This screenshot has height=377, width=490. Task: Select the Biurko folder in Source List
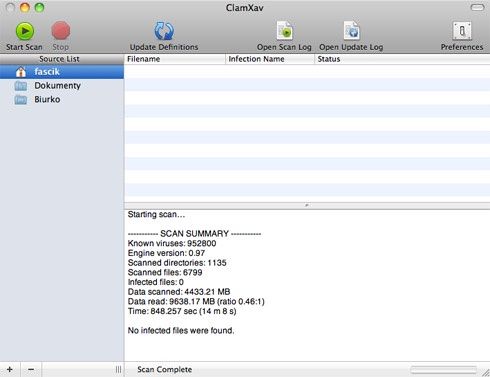click(x=62, y=99)
